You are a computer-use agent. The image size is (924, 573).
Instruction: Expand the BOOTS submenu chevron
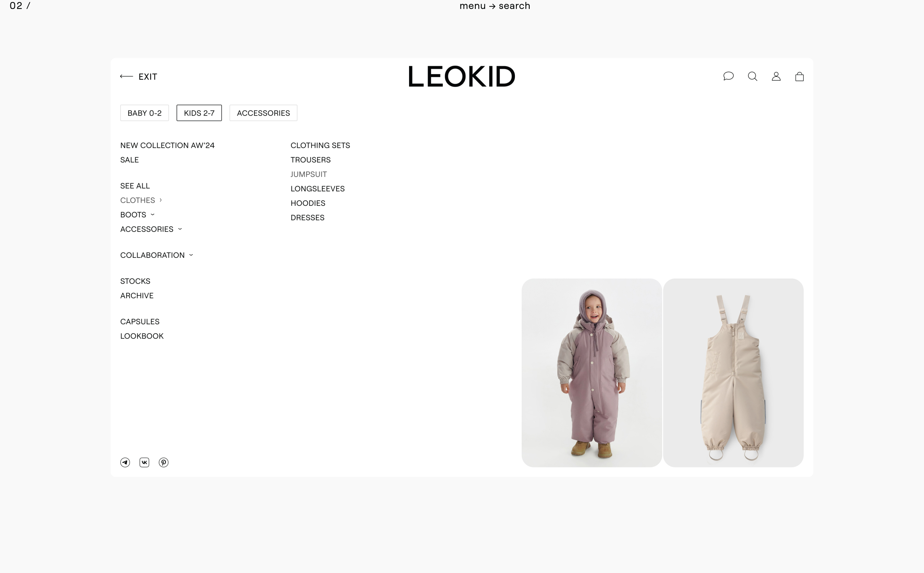153,214
